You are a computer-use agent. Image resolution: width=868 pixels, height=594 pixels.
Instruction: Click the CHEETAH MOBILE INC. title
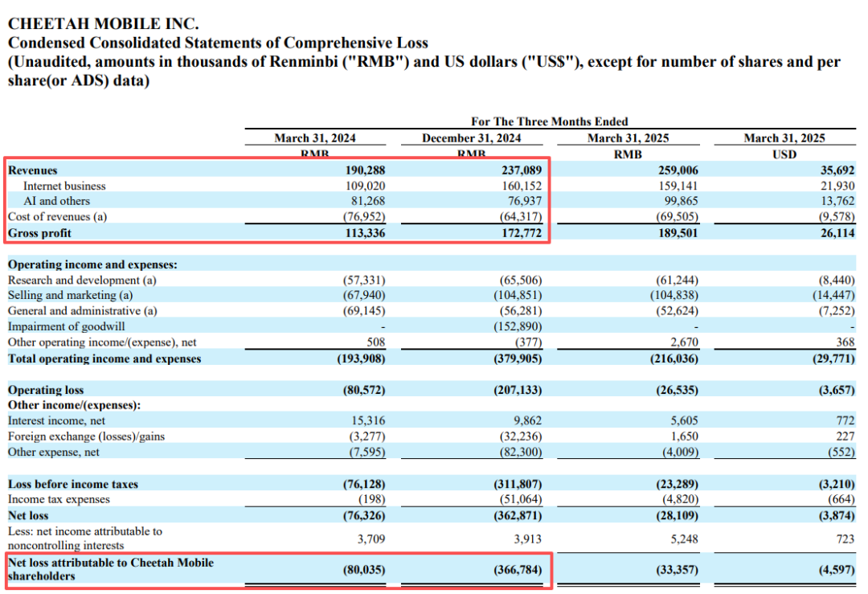pyautogui.click(x=103, y=24)
